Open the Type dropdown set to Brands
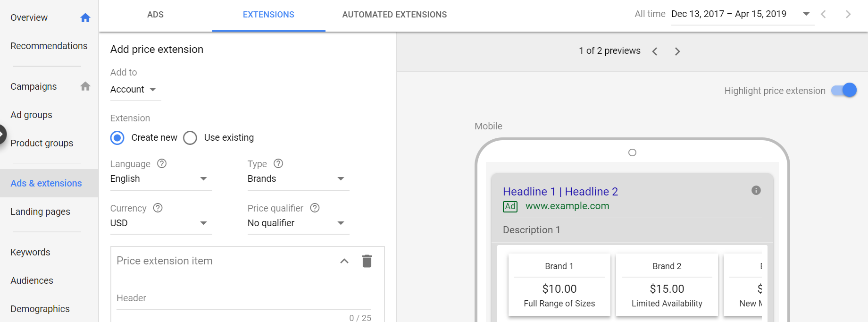 (x=298, y=179)
